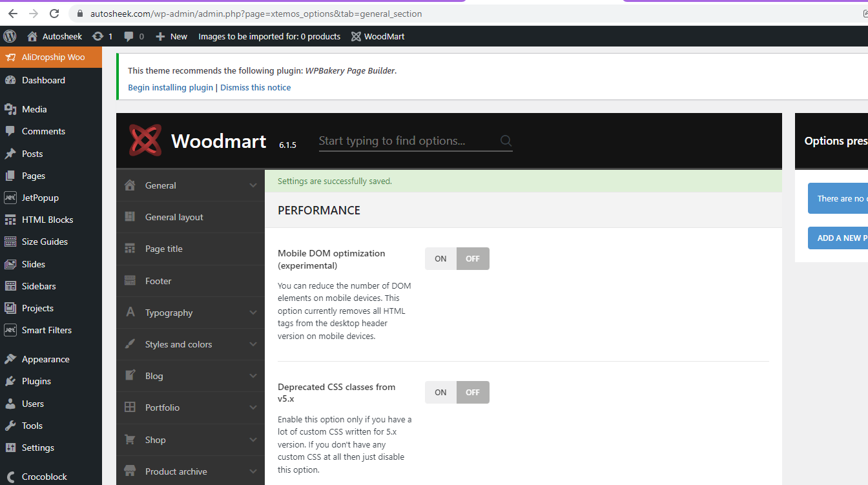This screenshot has height=485, width=868.
Task: Click the ADD A NEW preset button
Action: (838, 238)
